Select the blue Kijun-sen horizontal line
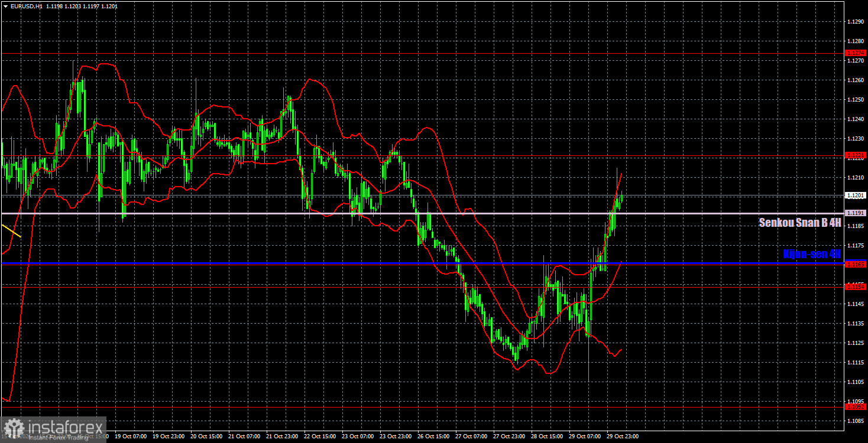The image size is (868, 443). coord(422,262)
